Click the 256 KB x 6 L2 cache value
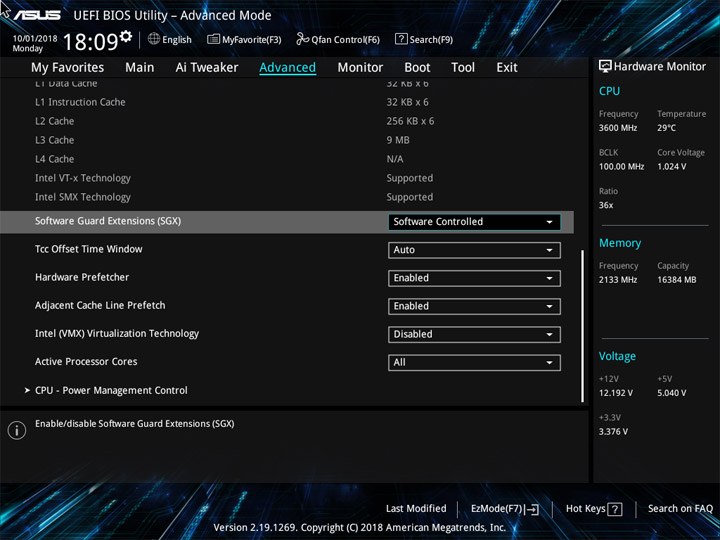720x540 pixels. coord(410,121)
